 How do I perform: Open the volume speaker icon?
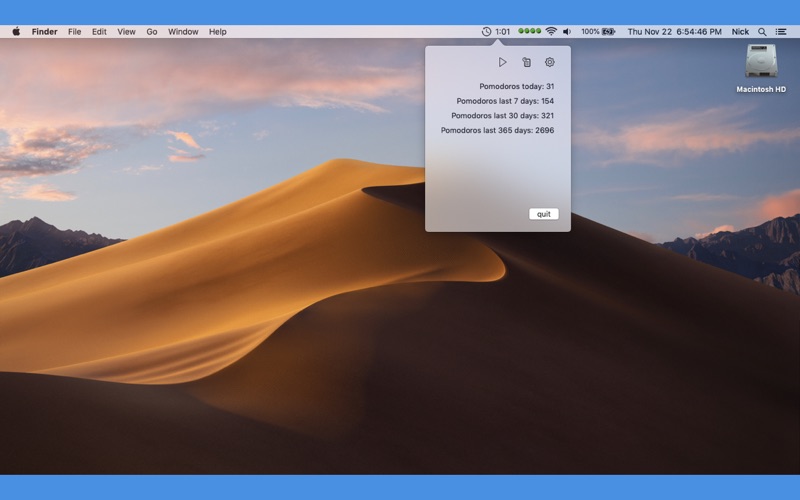coord(567,32)
